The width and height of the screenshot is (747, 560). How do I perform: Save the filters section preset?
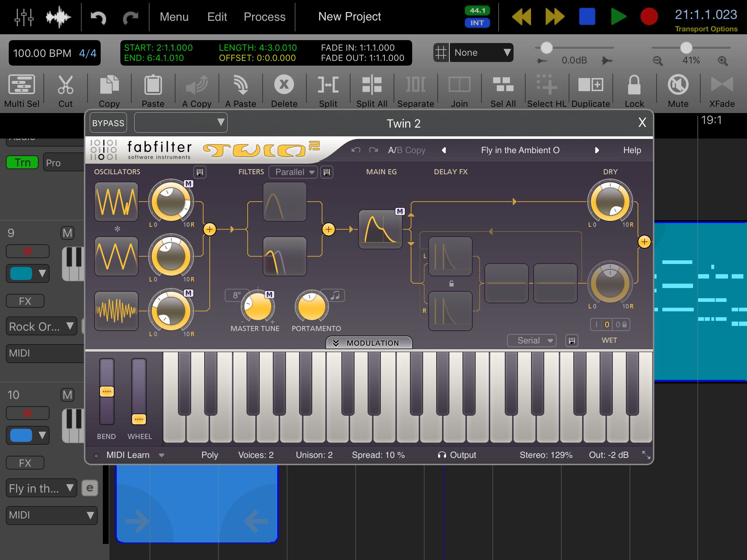pos(327,172)
